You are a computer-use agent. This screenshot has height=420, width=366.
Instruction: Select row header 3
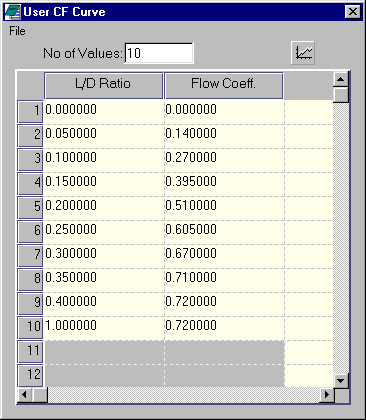click(x=30, y=160)
